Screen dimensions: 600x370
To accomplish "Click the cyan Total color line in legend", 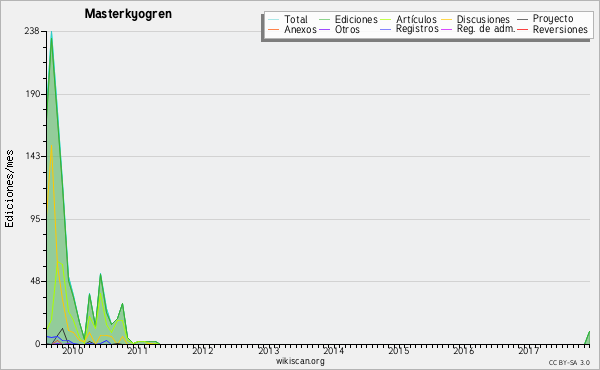I will [274, 20].
